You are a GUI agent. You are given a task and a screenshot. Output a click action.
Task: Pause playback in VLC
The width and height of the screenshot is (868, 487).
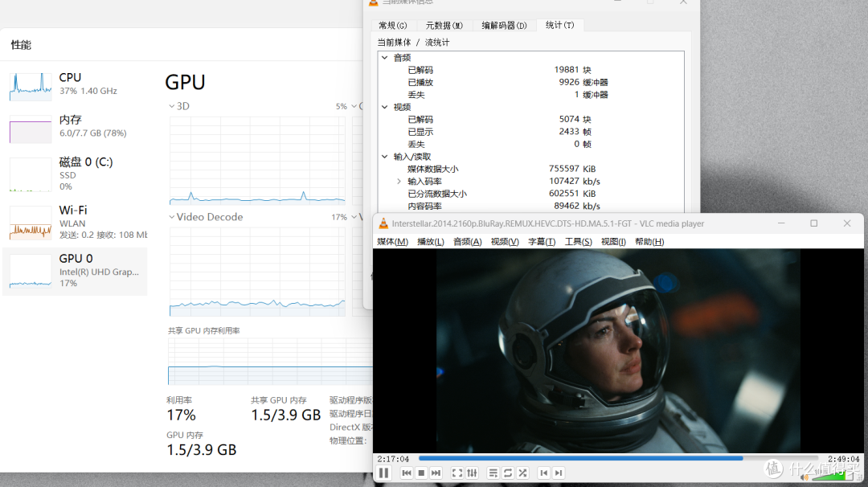pyautogui.click(x=383, y=473)
